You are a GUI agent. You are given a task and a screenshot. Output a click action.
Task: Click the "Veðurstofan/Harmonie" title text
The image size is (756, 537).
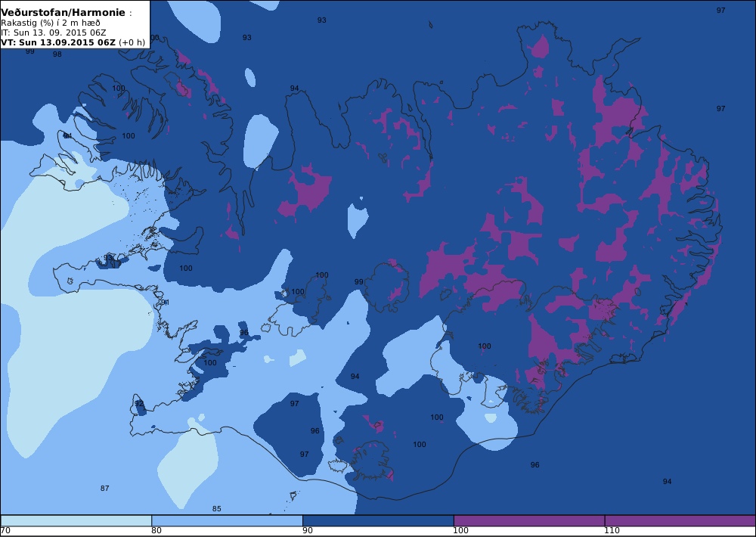point(63,13)
